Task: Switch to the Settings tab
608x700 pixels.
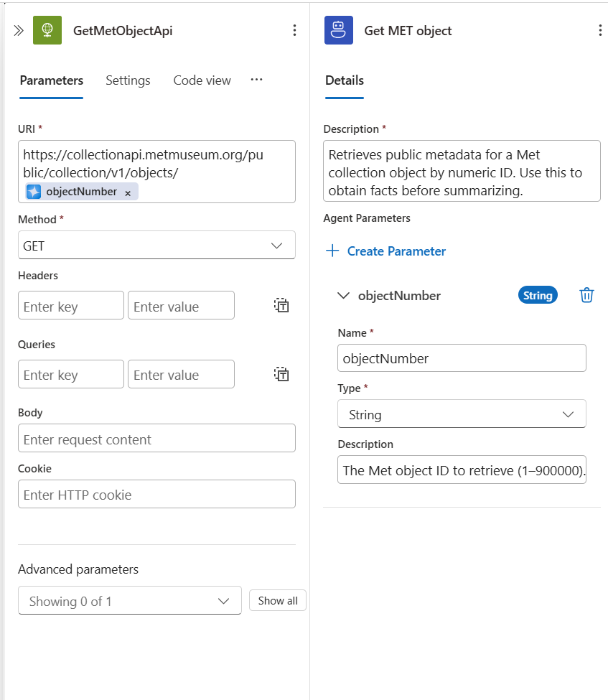Action: coord(128,80)
